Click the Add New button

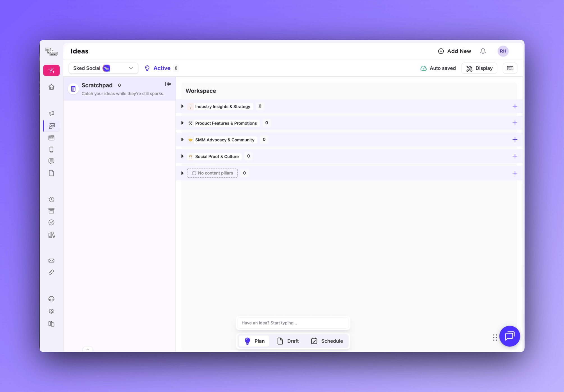455,51
